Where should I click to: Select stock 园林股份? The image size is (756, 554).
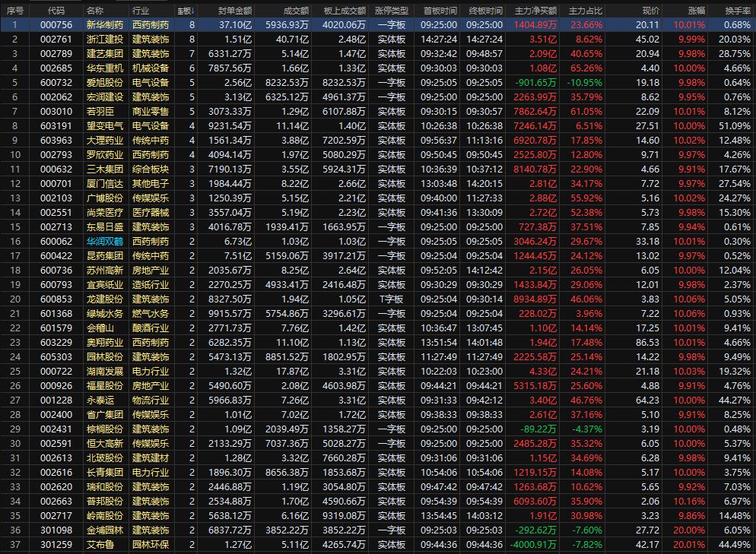coord(105,357)
